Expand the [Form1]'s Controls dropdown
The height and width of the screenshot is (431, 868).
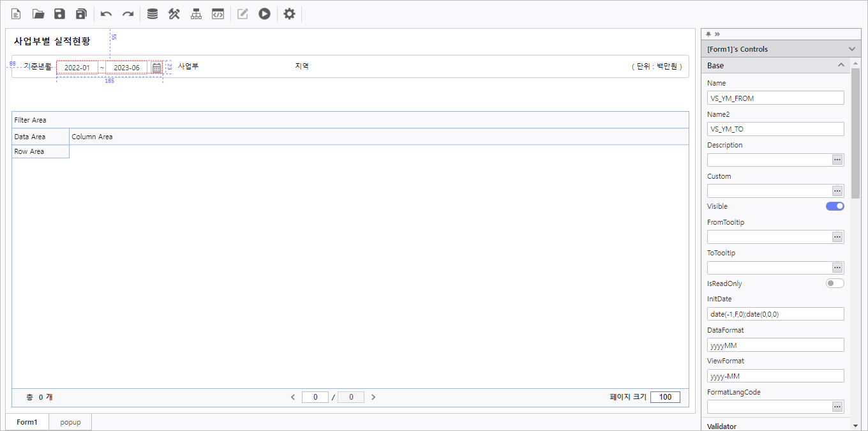click(851, 49)
